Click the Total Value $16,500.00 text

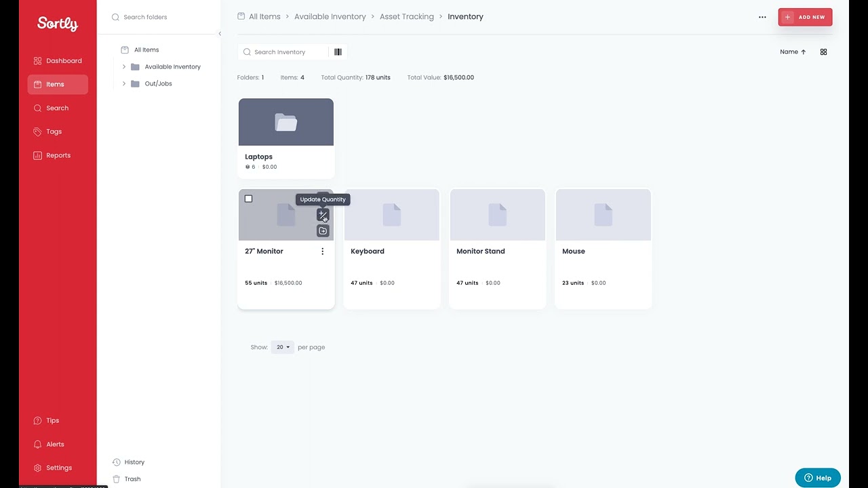tap(441, 77)
